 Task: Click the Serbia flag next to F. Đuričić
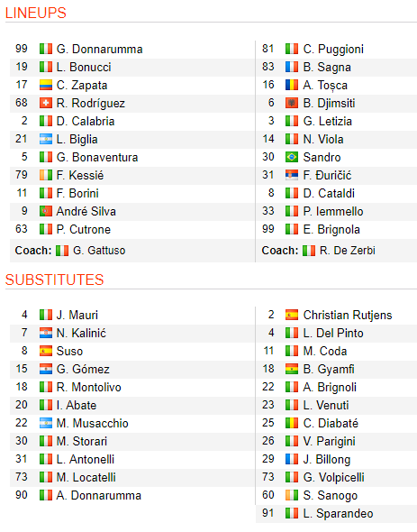coord(292,175)
